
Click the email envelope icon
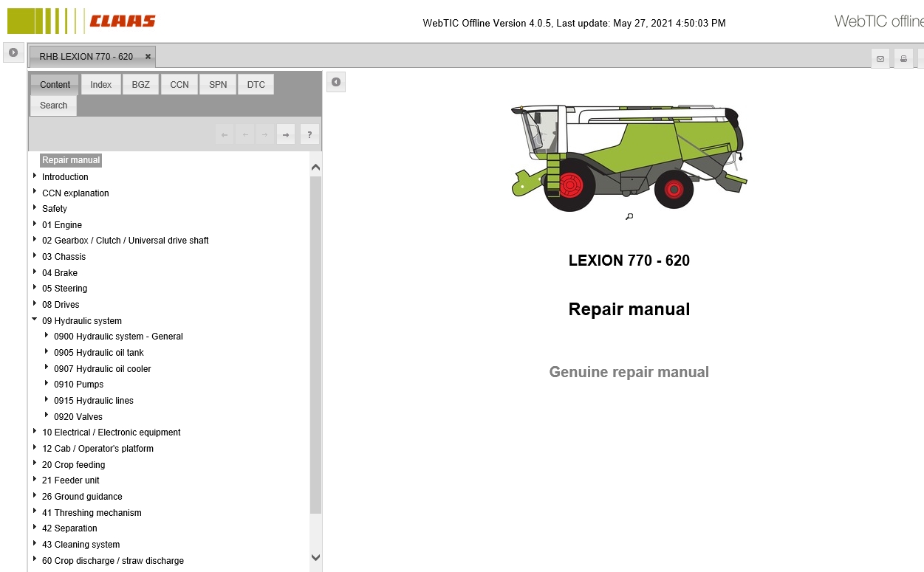coord(880,58)
